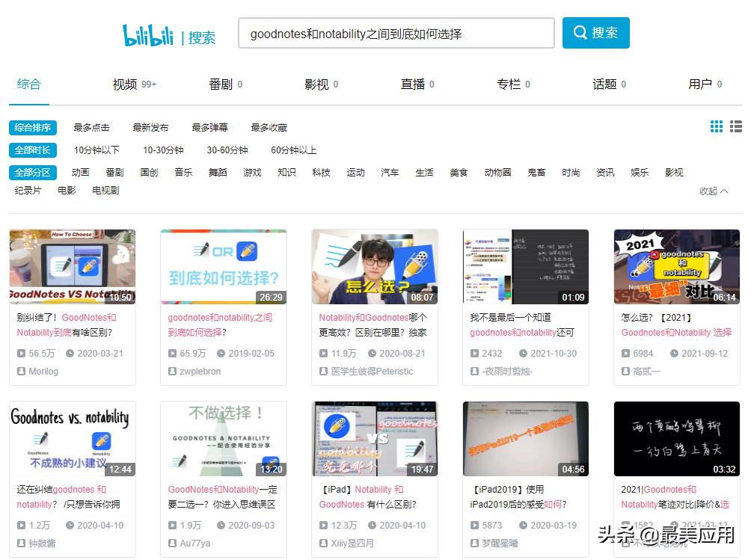This screenshot has height=560, width=751.
Task: Open the 26:29 到底如何选择 video thumbnail
Action: [224, 267]
